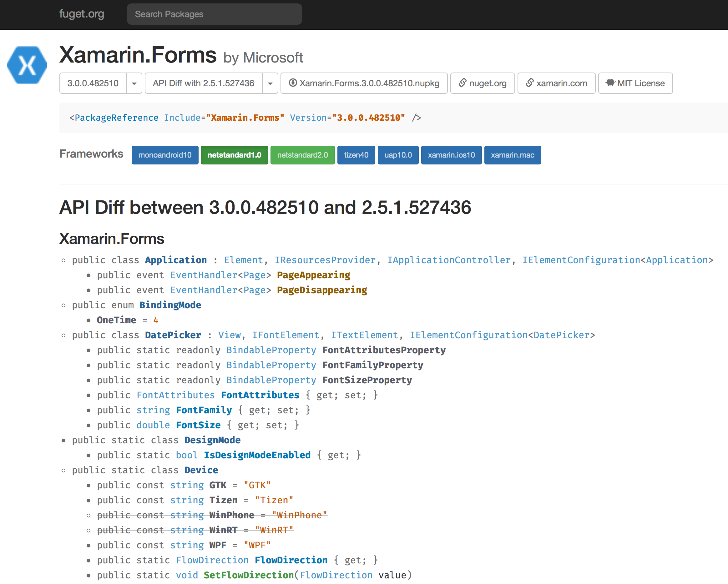The width and height of the screenshot is (728, 584).
Task: Open the Application class link
Action: click(x=176, y=260)
